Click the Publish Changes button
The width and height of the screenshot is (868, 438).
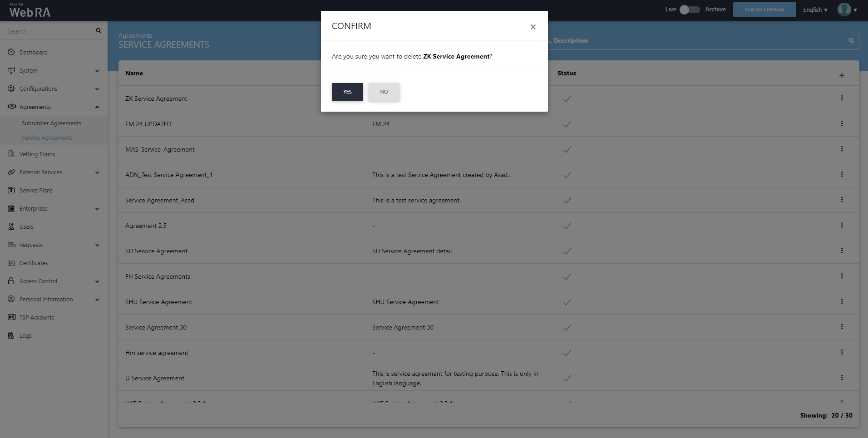pyautogui.click(x=764, y=10)
